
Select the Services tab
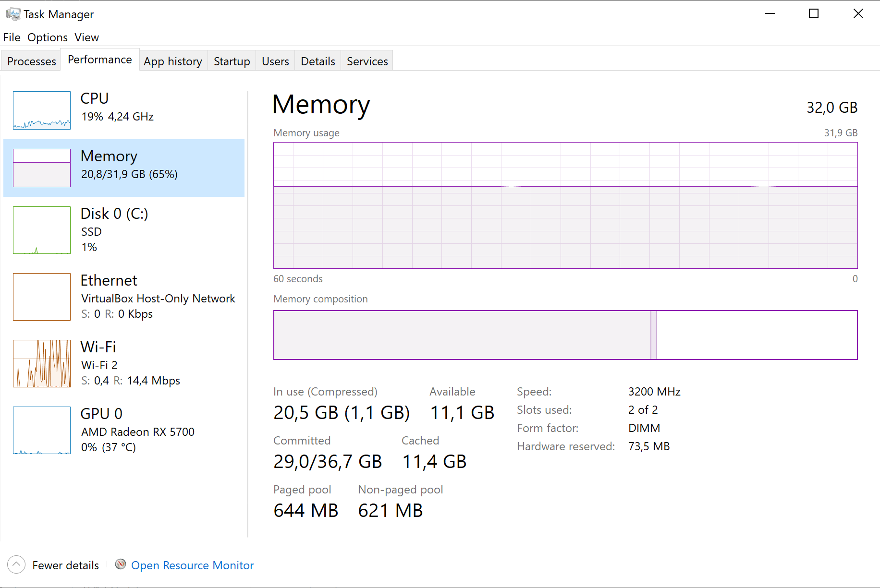click(x=367, y=61)
